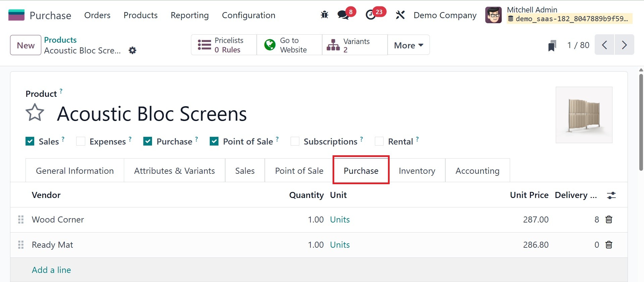Open the Configuration menu

click(248, 15)
